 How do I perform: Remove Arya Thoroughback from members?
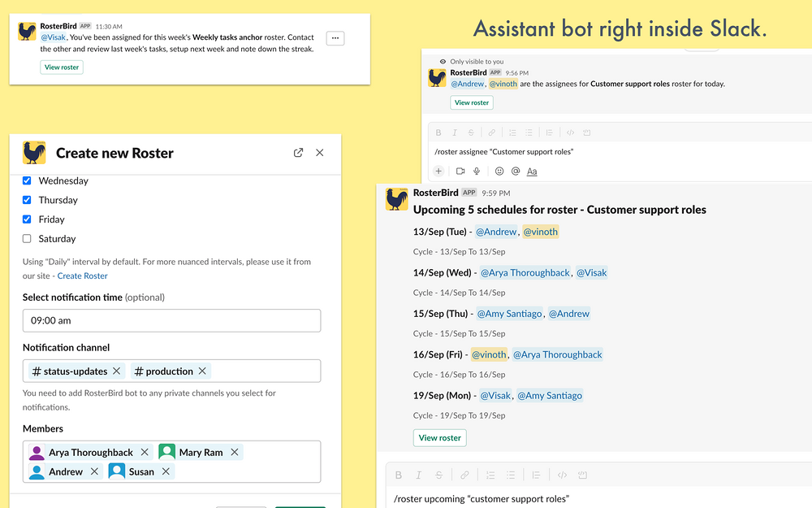[145, 452]
